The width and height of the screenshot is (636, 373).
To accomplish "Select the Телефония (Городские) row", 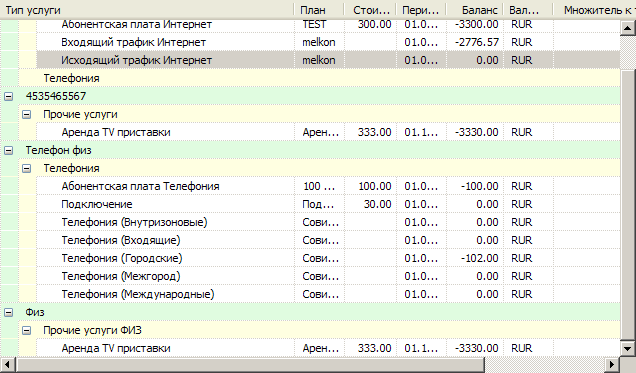I will (x=328, y=258).
